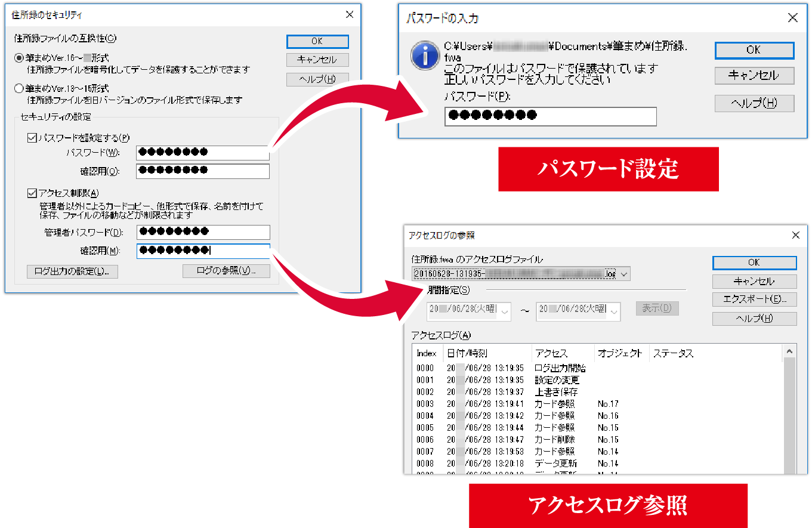
Task: Open the access log file dropdown
Action: coord(624,273)
